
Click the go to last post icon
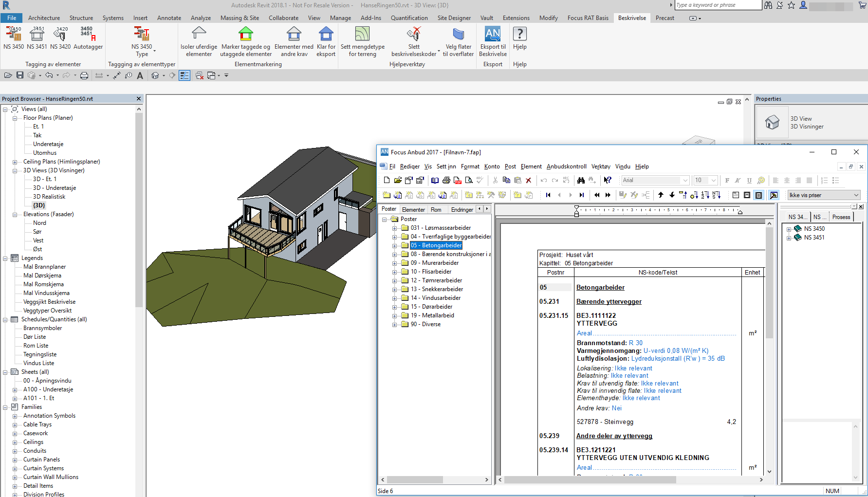pyautogui.click(x=582, y=195)
